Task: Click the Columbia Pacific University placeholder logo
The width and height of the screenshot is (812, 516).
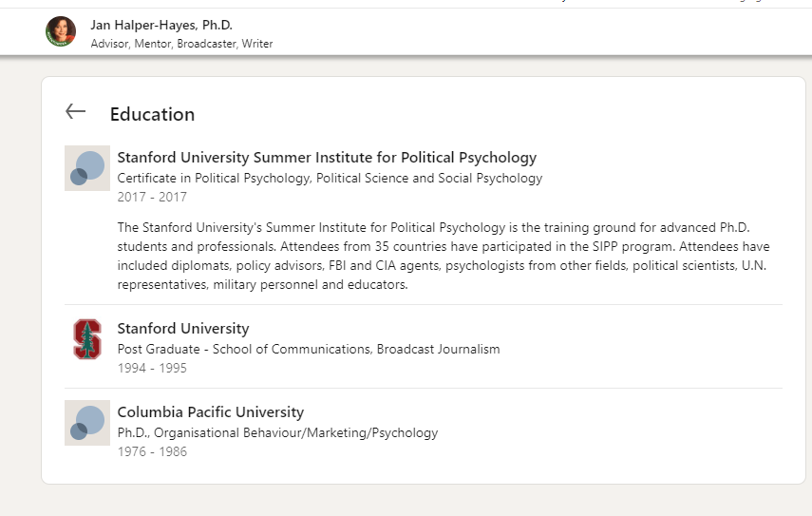Action: click(x=87, y=423)
